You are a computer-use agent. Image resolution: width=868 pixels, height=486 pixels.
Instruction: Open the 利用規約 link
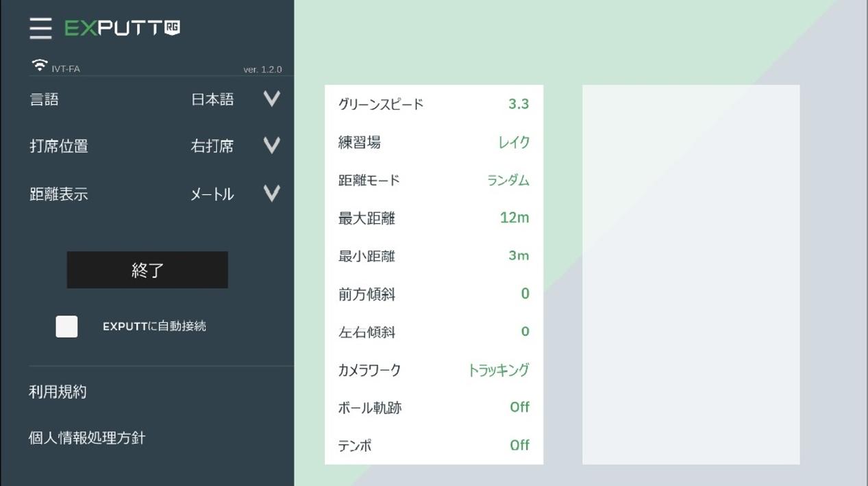click(x=58, y=392)
